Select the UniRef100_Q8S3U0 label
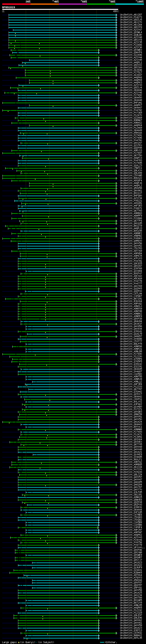 click(131, 67)
